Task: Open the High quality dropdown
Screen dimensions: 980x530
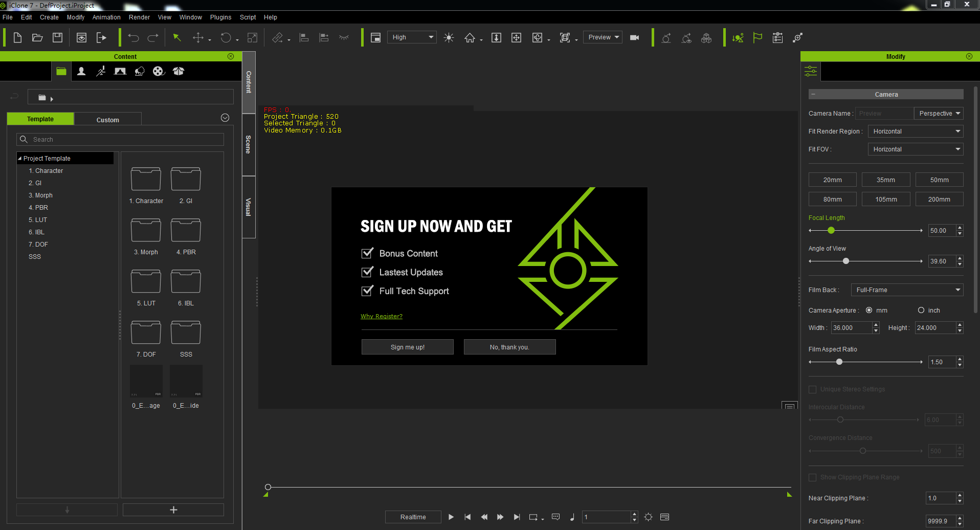Action: click(412, 37)
